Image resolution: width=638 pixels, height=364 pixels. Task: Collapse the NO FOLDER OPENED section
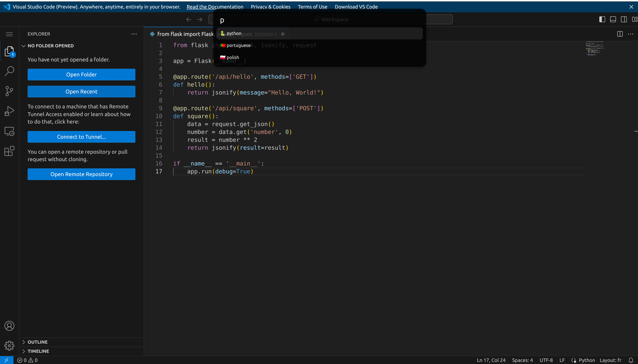point(50,46)
